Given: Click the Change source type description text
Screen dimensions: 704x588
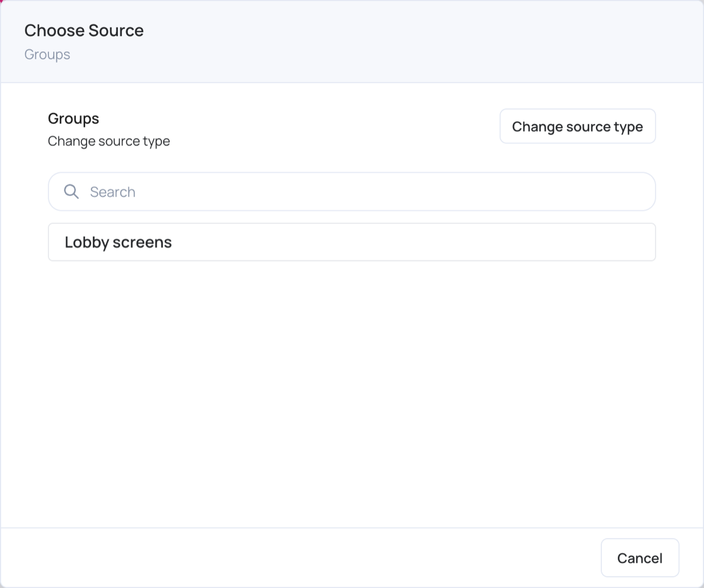Looking at the screenshot, I should (x=109, y=141).
